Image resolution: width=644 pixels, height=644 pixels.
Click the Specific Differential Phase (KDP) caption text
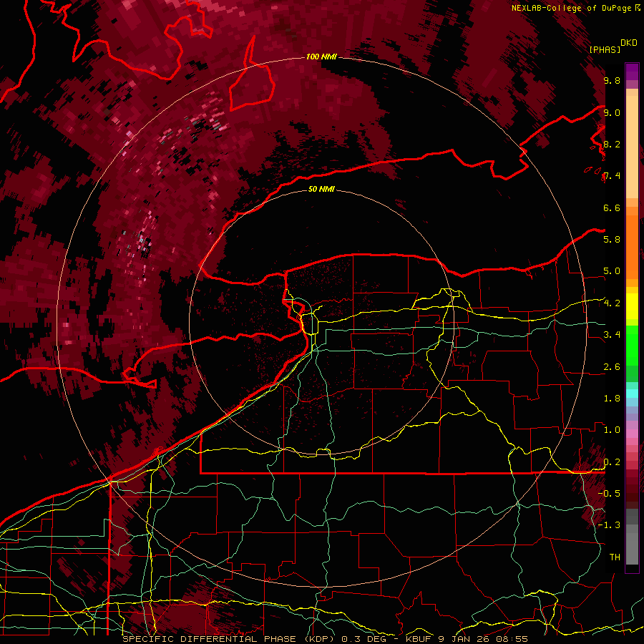(x=227, y=639)
